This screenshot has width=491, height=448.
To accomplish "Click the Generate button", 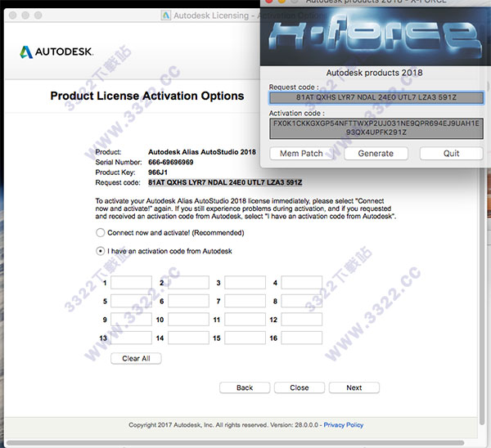I will [376, 154].
